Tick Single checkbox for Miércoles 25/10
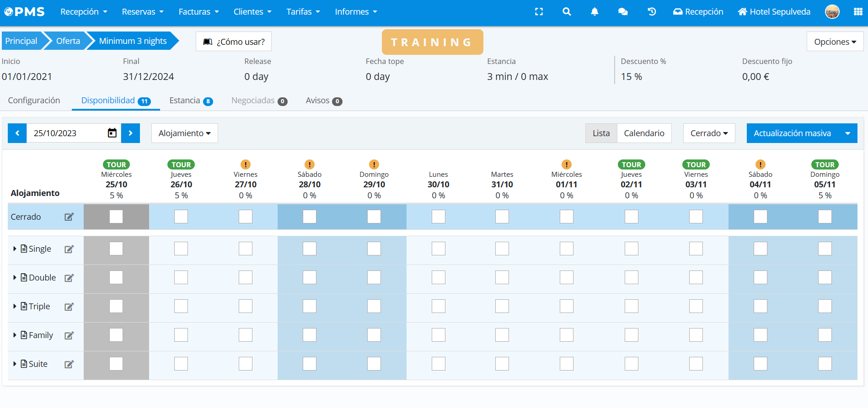The width and height of the screenshot is (868, 408). [116, 249]
